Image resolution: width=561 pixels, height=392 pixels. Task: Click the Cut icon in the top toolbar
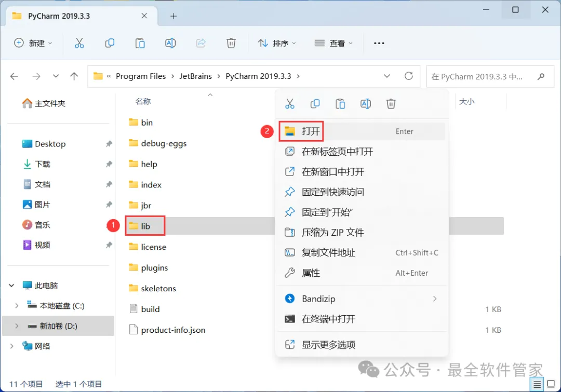click(79, 43)
